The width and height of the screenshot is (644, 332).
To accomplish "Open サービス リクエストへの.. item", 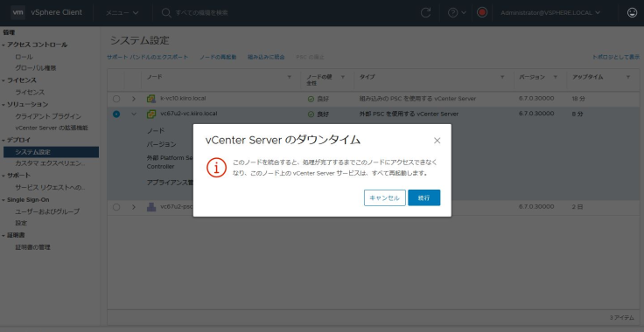I will [50, 187].
